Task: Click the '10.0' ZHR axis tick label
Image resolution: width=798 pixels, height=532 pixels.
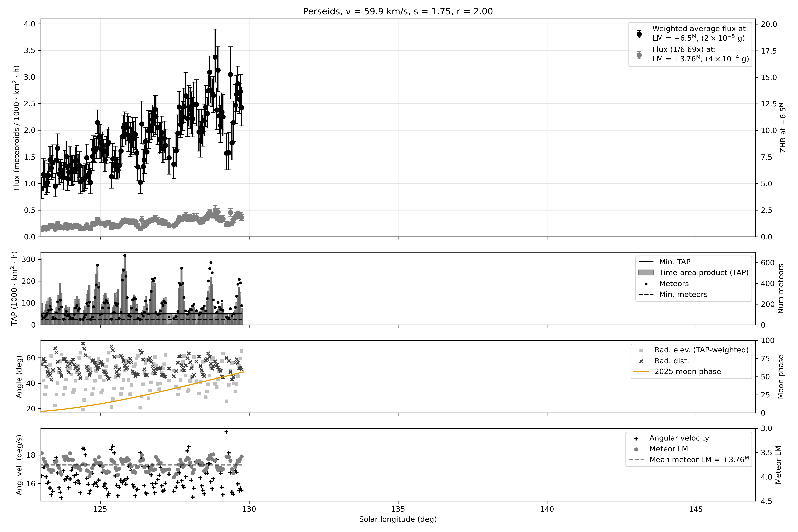Action: coord(769,130)
